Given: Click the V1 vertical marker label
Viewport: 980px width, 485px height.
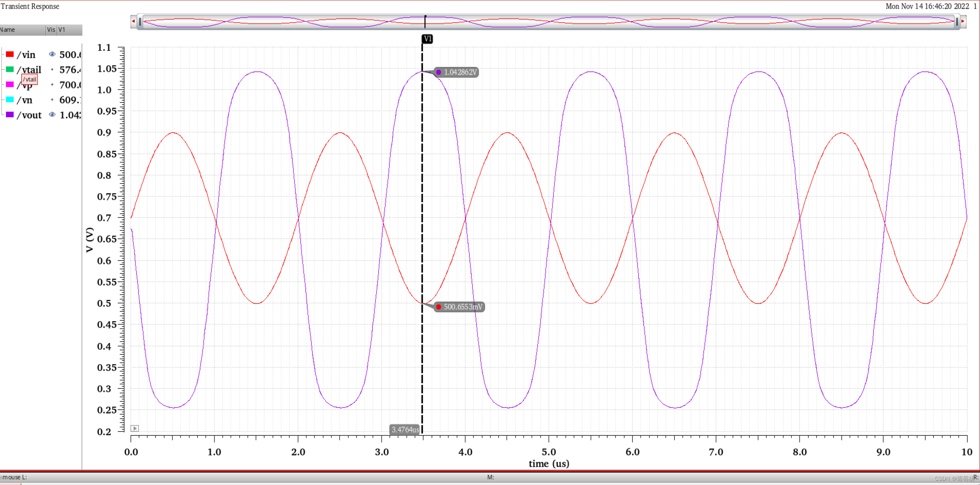Looking at the screenshot, I should 427,39.
